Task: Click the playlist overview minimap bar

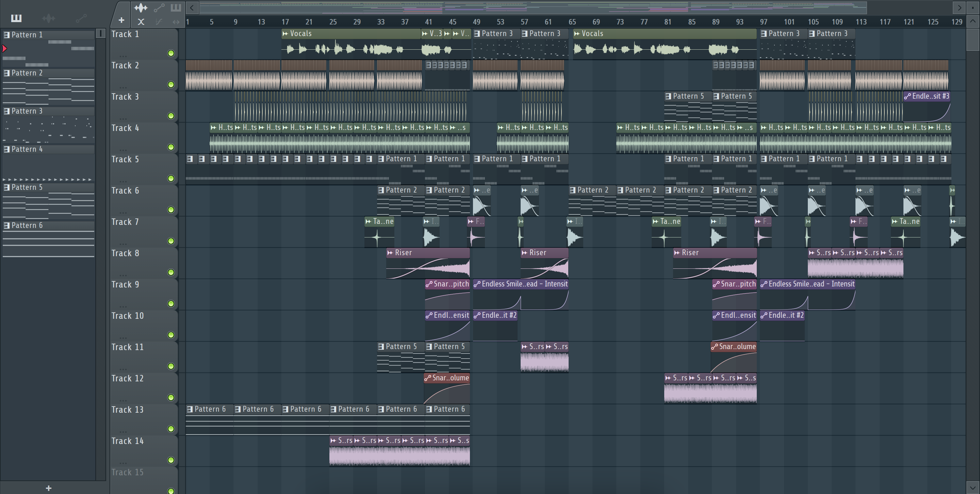Action: click(533, 7)
